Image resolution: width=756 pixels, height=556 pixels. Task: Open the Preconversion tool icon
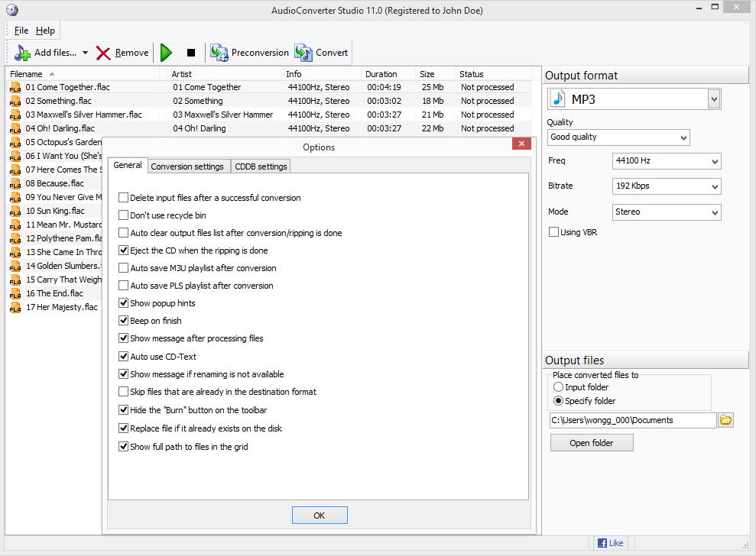(219, 52)
